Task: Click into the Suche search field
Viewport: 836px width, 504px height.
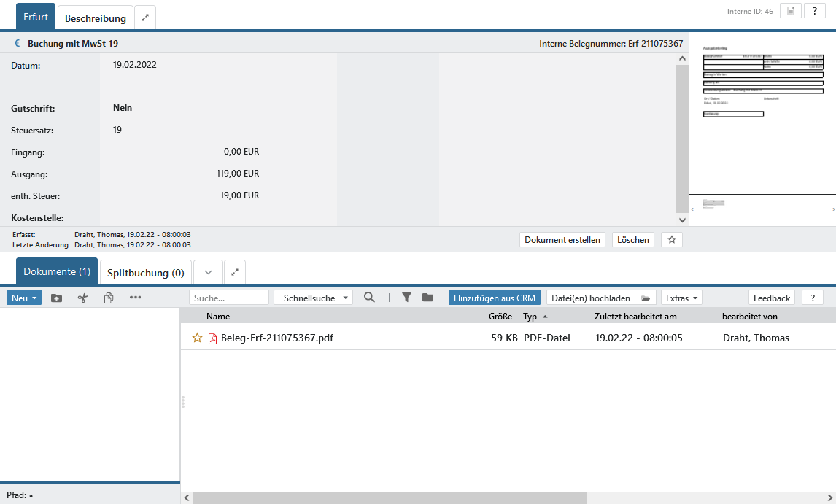Action: coord(229,298)
